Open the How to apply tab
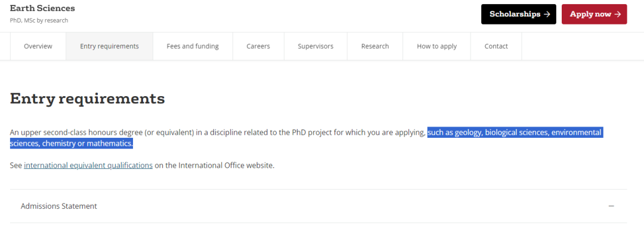The height and width of the screenshot is (228, 644). tap(436, 46)
